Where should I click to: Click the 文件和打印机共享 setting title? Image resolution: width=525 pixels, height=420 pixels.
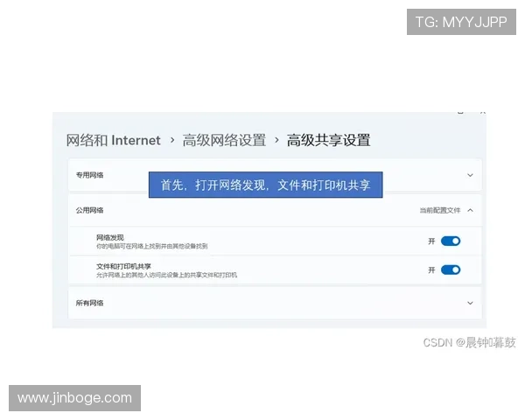click(123, 265)
